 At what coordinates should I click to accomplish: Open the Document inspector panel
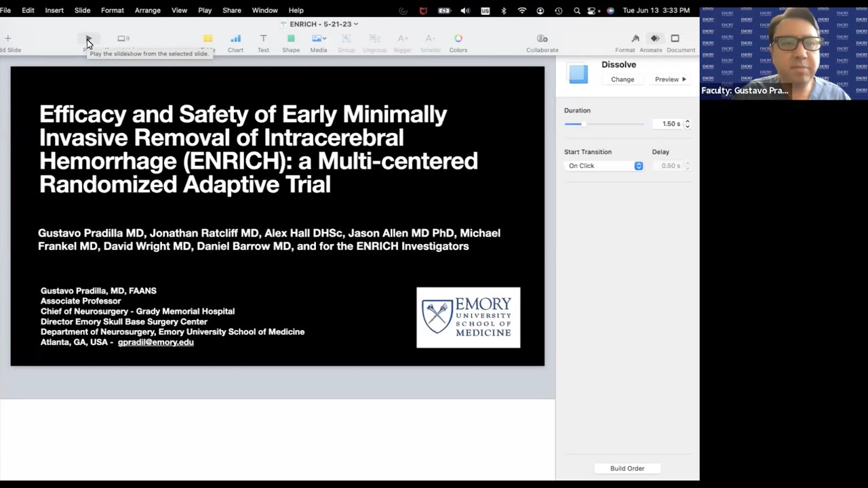click(x=675, y=39)
